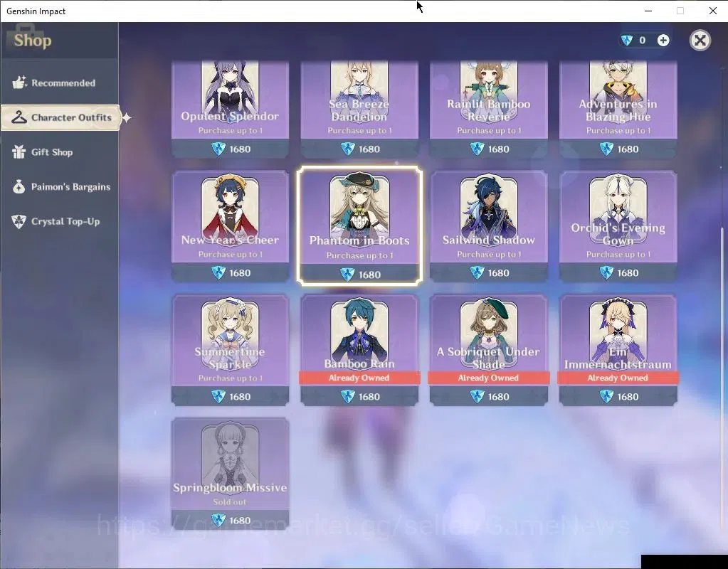Screen dimensions: 728x569
Task: Click the Already Owned banner on Bamboo Rain
Action: tap(359, 378)
